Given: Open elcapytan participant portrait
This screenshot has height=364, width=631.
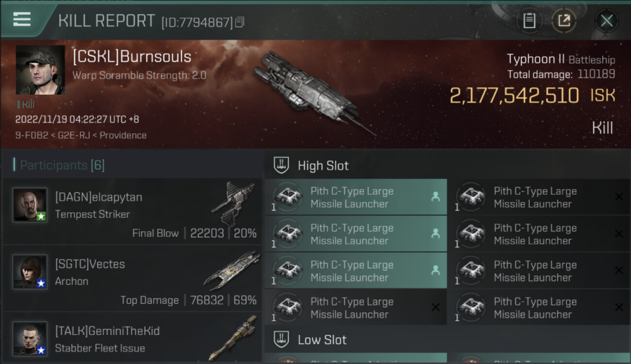Looking at the screenshot, I should (x=30, y=205).
